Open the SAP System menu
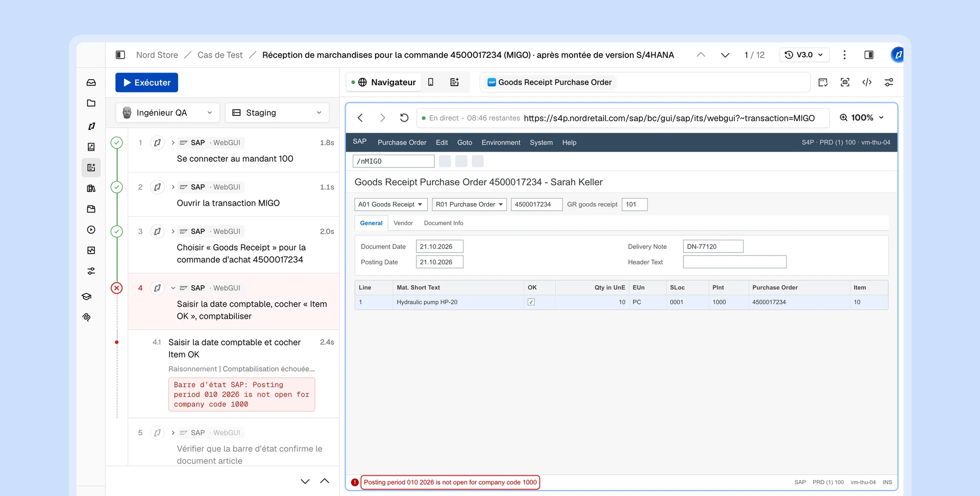Image resolution: width=980 pixels, height=496 pixels. tap(541, 143)
